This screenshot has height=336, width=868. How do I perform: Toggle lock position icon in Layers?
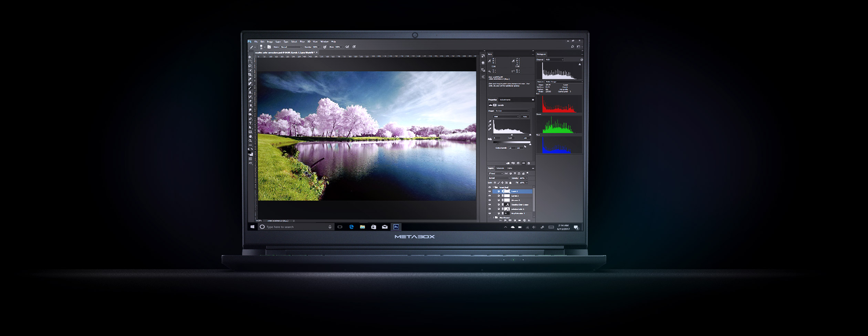pos(502,183)
